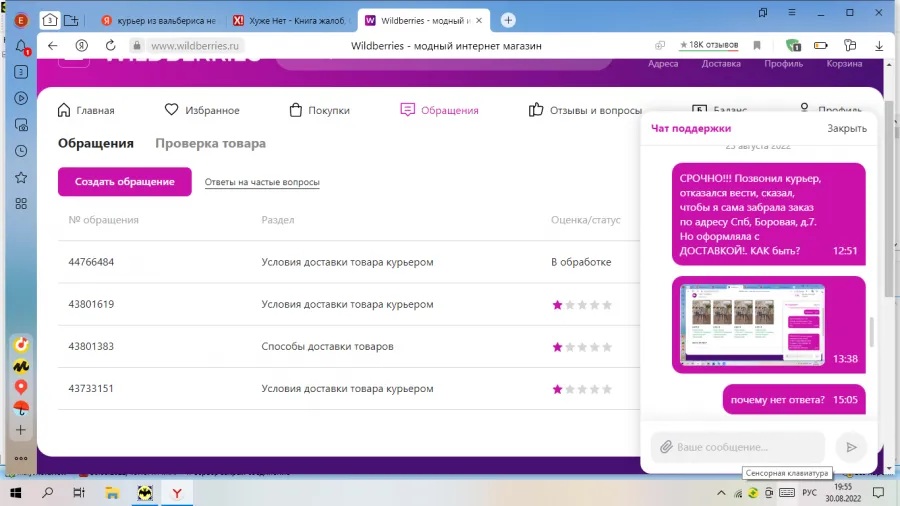Screen dimensions: 900x506
Task: Open screenshot thumbnail in chat
Action: point(752,325)
